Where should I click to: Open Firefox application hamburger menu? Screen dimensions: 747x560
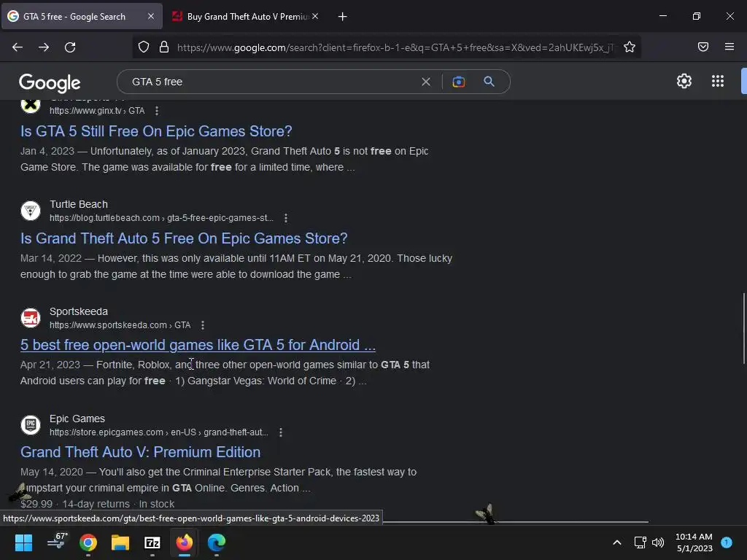coord(729,47)
